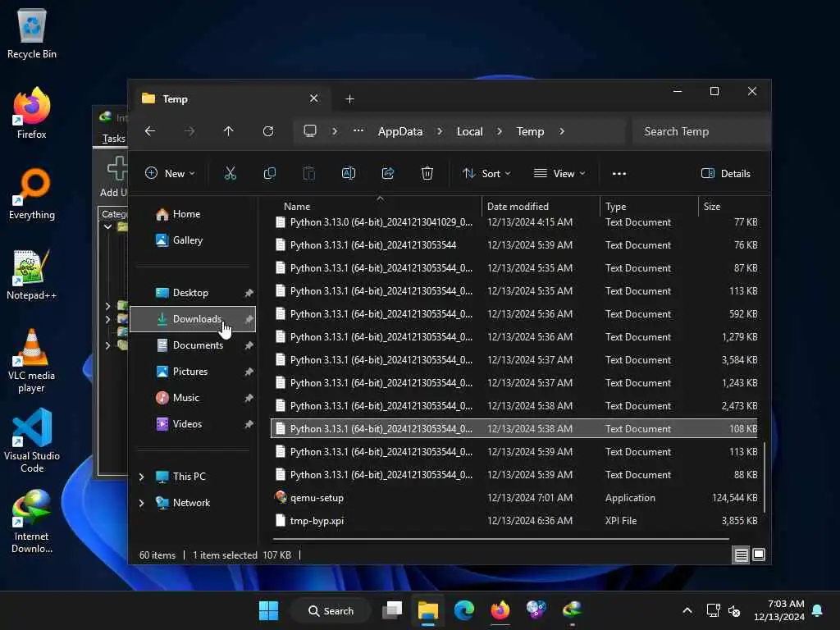Click the Search Temp field

point(701,131)
